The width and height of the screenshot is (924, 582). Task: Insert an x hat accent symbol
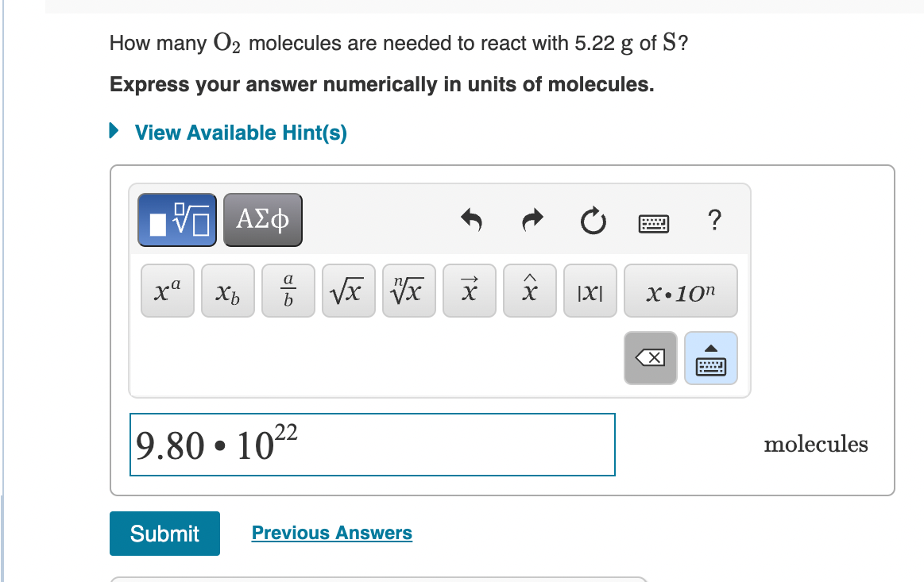tap(529, 291)
